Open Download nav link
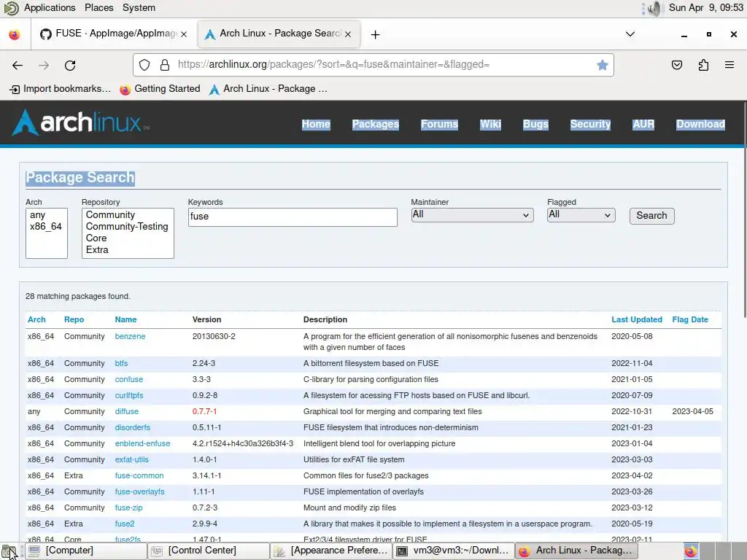The width and height of the screenshot is (747, 560). [x=700, y=124]
